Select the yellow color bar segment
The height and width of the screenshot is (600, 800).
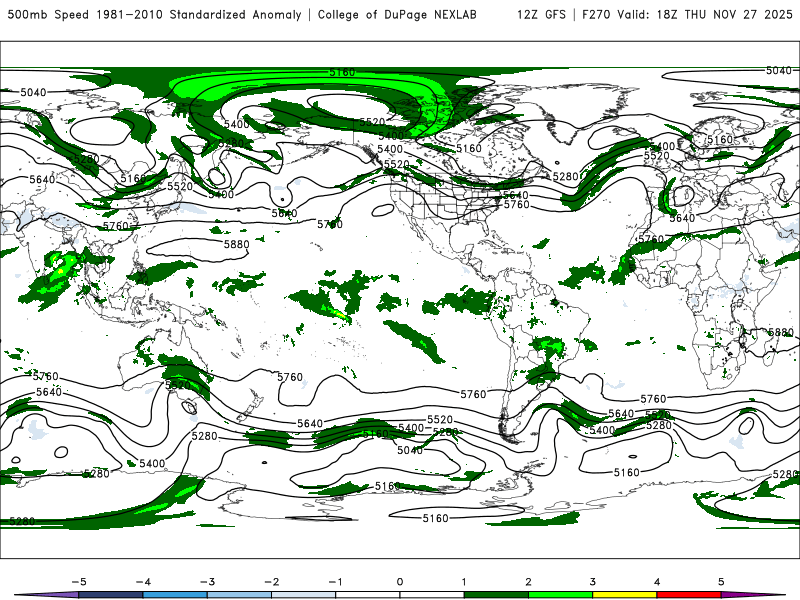pyautogui.click(x=624, y=595)
